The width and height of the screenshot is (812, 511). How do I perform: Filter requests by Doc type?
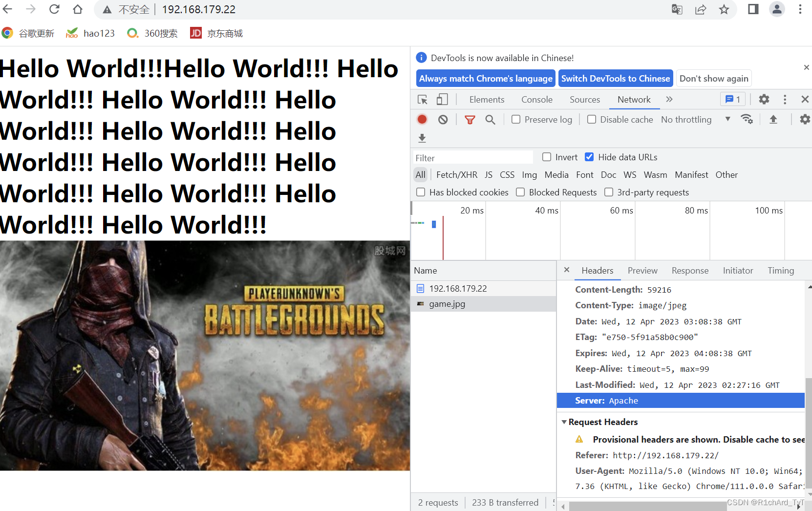tap(608, 175)
